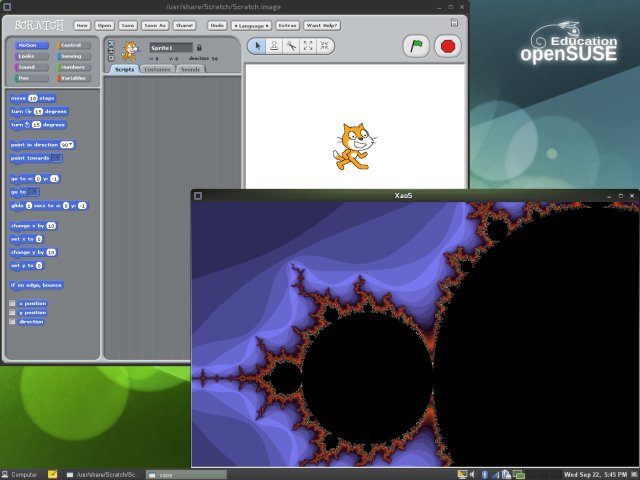Click the cat sprite thumbnail in header
Image resolution: width=640 pixels, height=480 pixels.
[x=129, y=51]
